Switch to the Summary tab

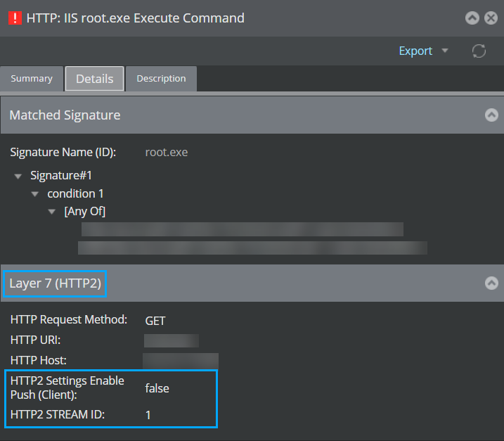click(x=32, y=79)
